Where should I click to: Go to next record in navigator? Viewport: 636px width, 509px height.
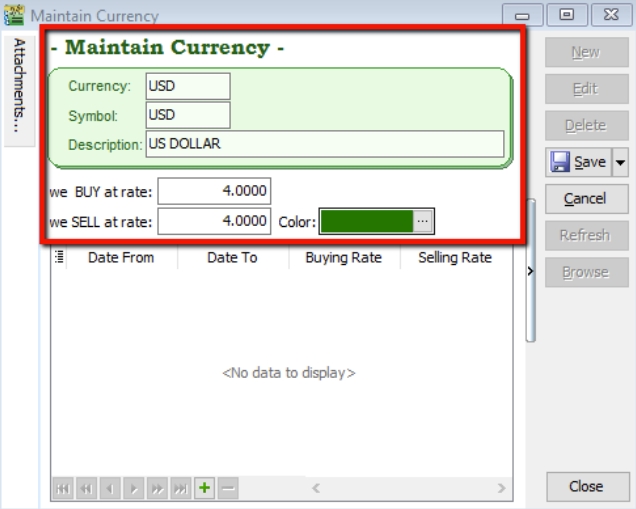click(x=133, y=488)
